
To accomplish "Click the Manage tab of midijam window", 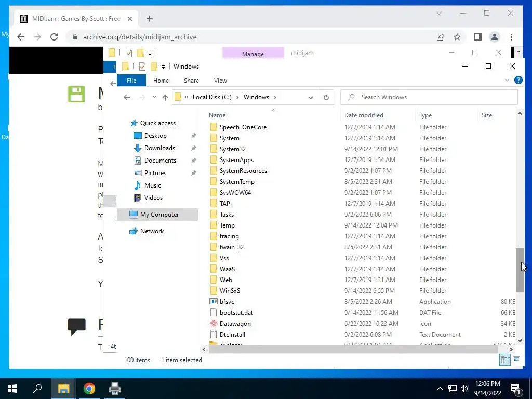I will (x=253, y=54).
